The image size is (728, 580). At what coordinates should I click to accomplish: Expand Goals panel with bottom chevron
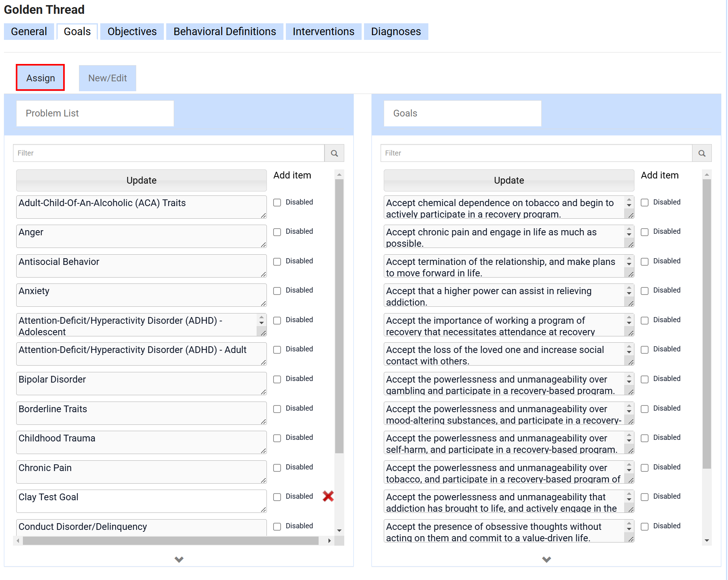[546, 559]
